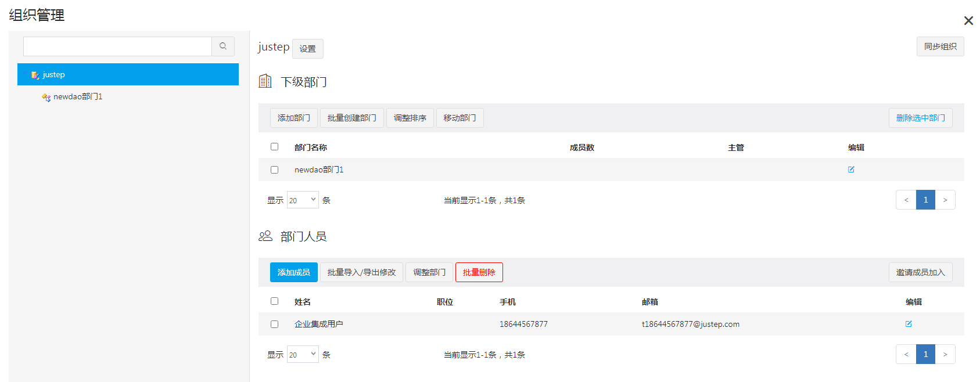
Task: Click the 移动部门 button
Action: point(460,118)
